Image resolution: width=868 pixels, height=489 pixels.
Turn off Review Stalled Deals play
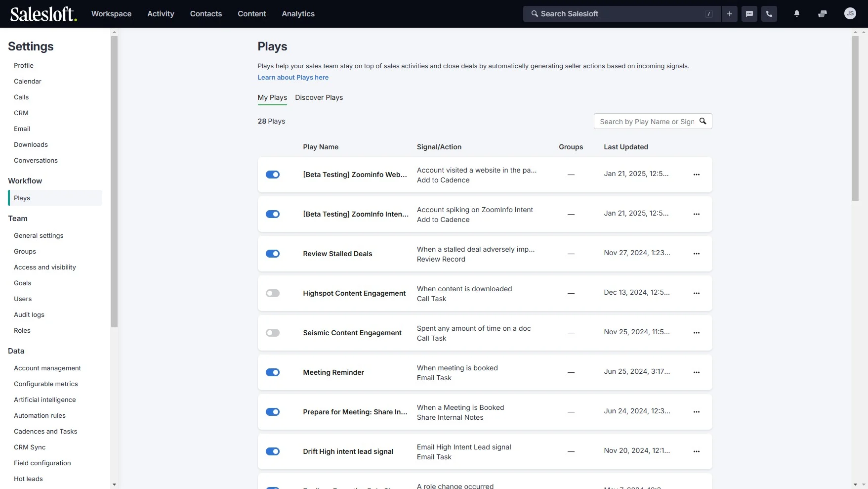273,254
